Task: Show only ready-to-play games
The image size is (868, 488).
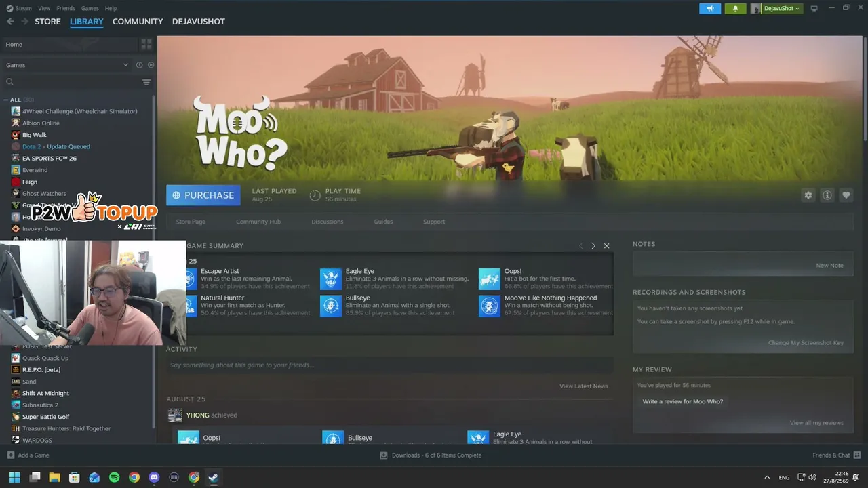Action: 151,65
